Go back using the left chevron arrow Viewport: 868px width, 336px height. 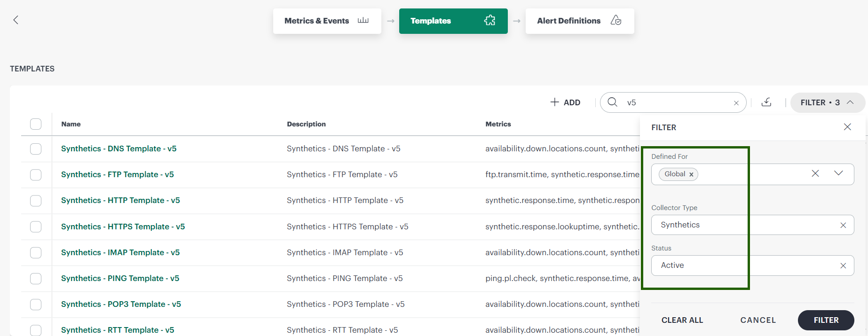coord(16,20)
